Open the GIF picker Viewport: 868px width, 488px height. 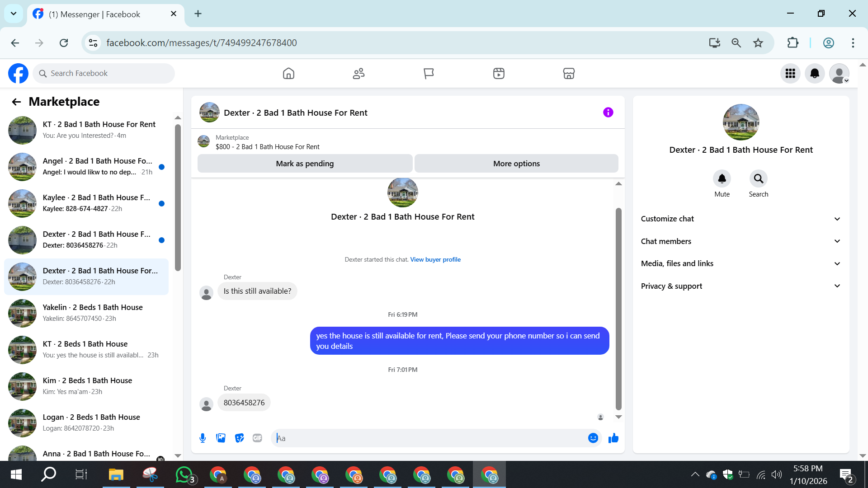click(257, 438)
